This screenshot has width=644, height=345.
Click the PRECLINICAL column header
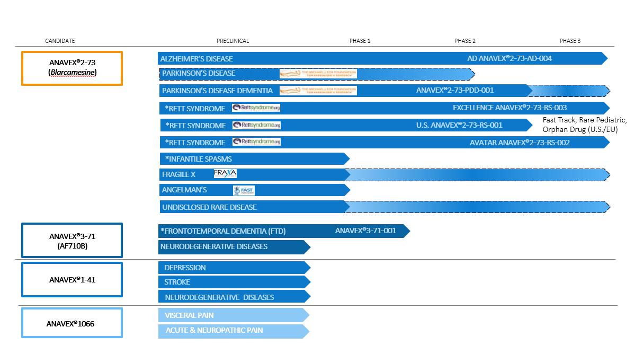(232, 41)
